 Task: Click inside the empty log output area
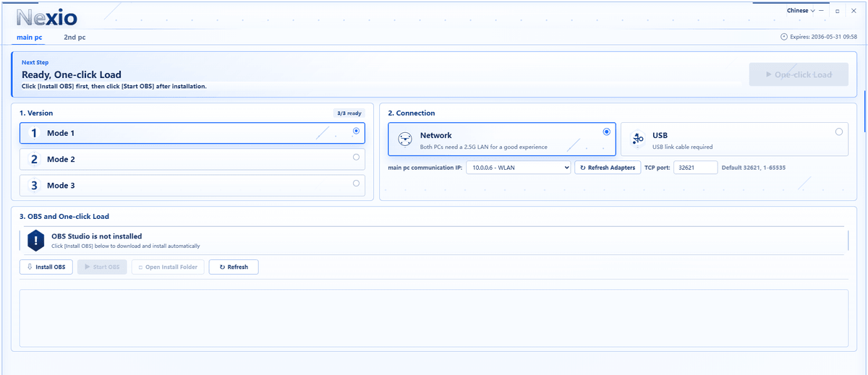[x=433, y=318]
